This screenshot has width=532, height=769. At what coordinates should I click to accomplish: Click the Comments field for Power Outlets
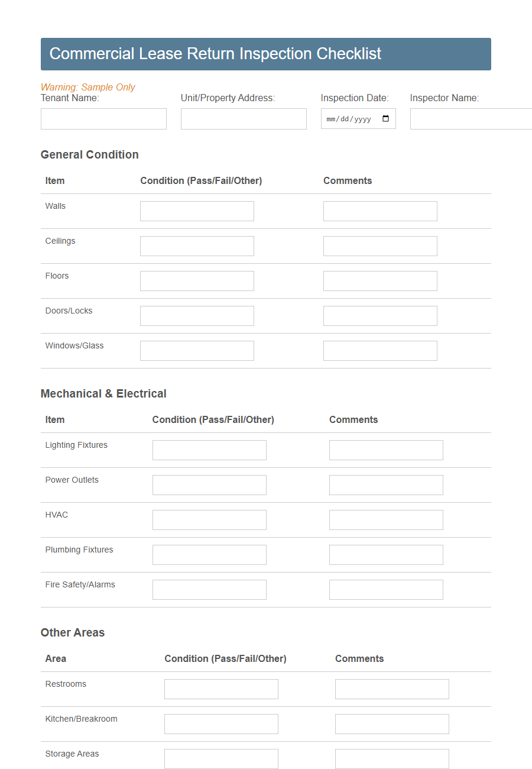[x=386, y=484]
